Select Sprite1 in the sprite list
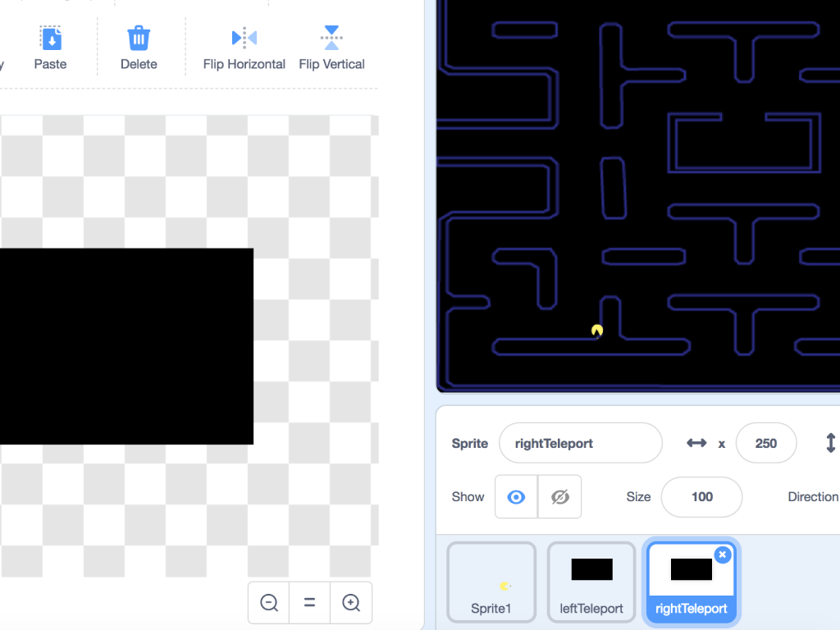Image resolution: width=840 pixels, height=630 pixels. pyautogui.click(x=491, y=582)
